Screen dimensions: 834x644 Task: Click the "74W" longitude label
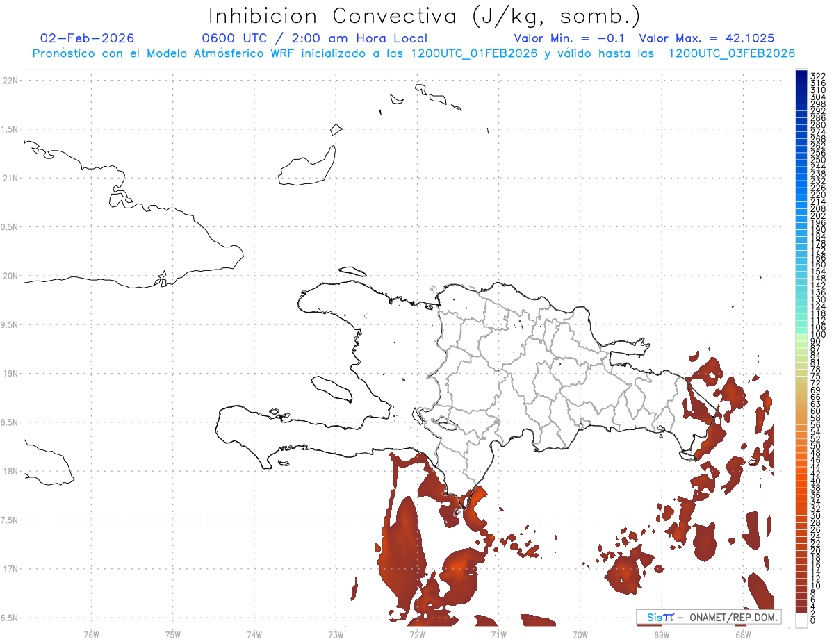click(x=254, y=634)
